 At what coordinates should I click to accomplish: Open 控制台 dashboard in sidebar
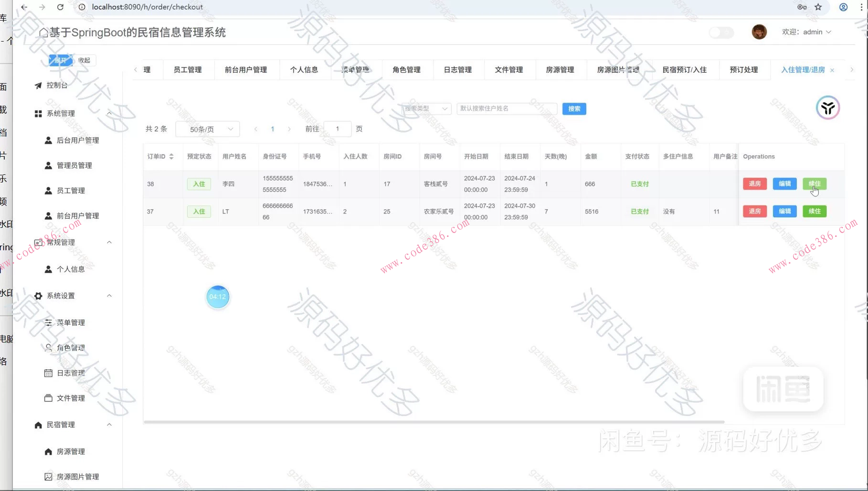coord(57,85)
